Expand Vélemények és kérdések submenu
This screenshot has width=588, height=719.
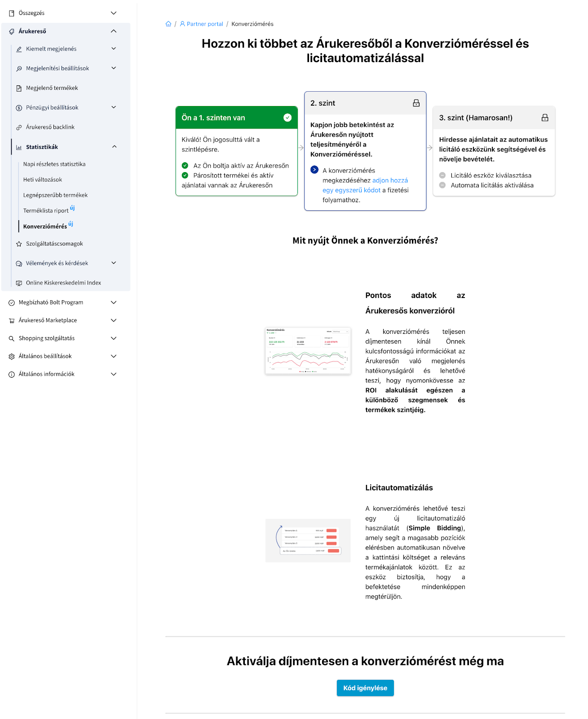pyautogui.click(x=114, y=263)
